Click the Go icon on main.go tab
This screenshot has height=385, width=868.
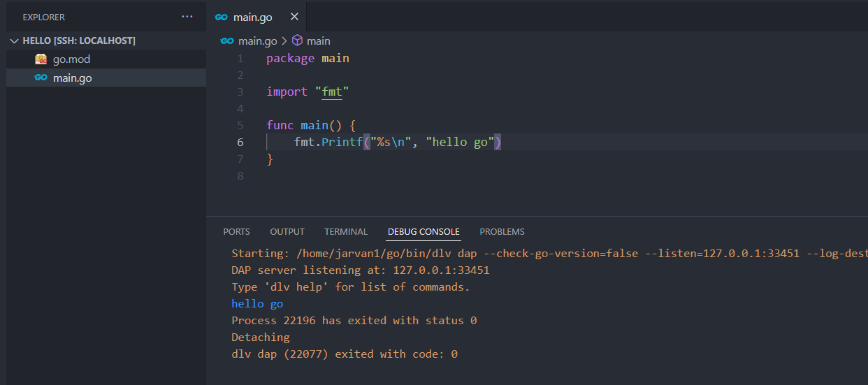tap(222, 17)
